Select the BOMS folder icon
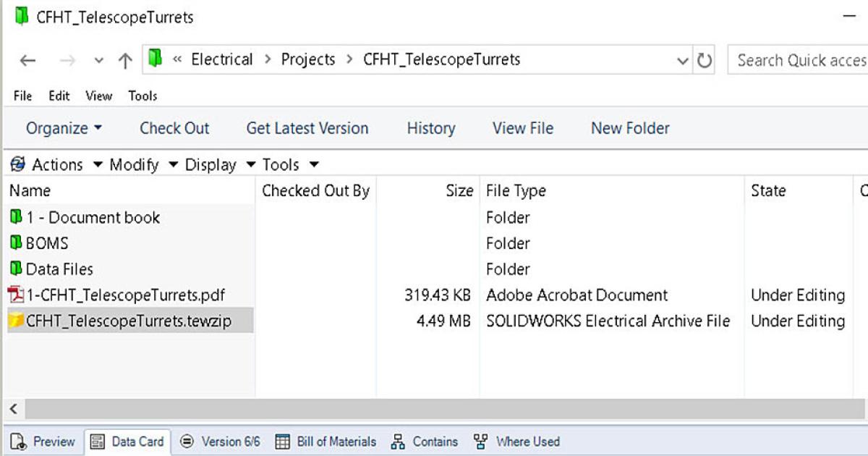 pyautogui.click(x=16, y=243)
